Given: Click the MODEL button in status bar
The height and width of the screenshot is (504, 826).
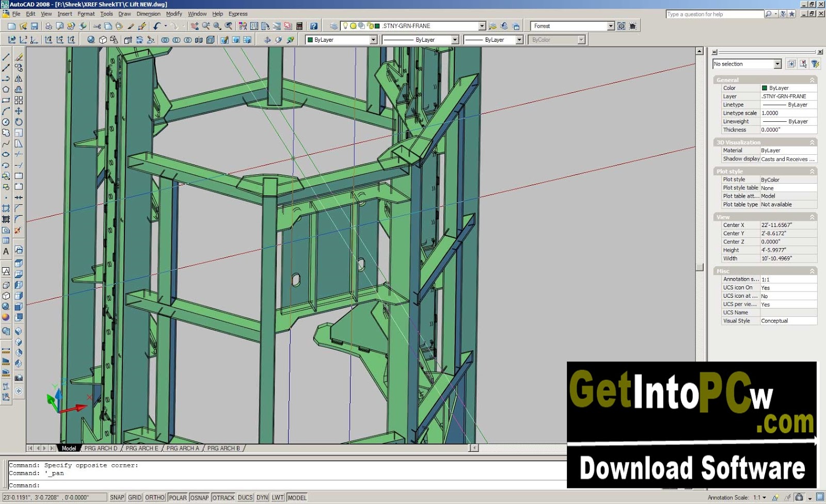Looking at the screenshot, I should click(297, 497).
